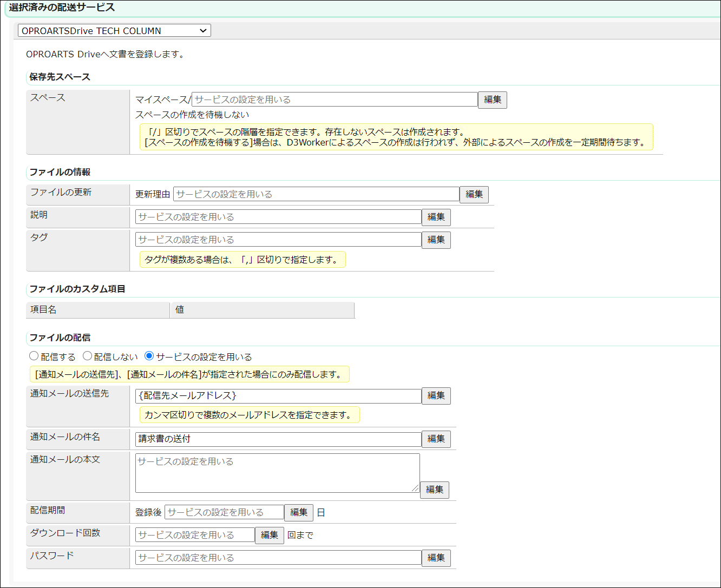Click the カンマ区切り email hint note
This screenshot has height=588, width=721.
[250, 415]
